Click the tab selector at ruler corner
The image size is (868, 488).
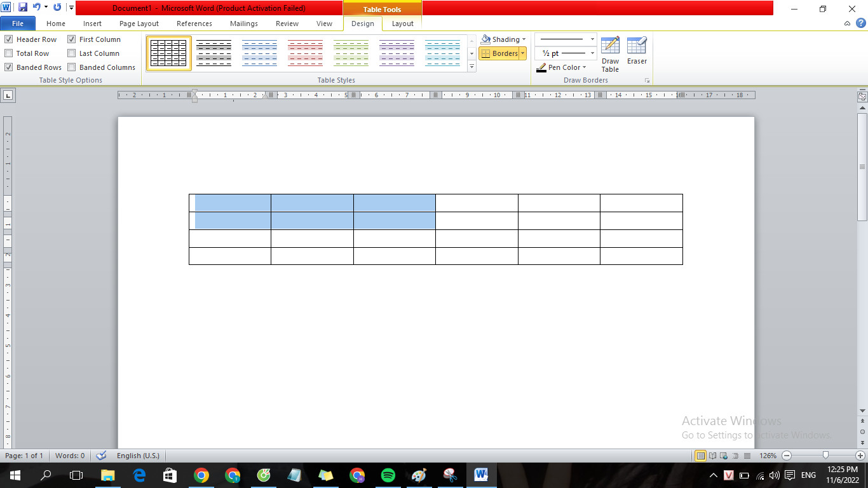(x=8, y=95)
